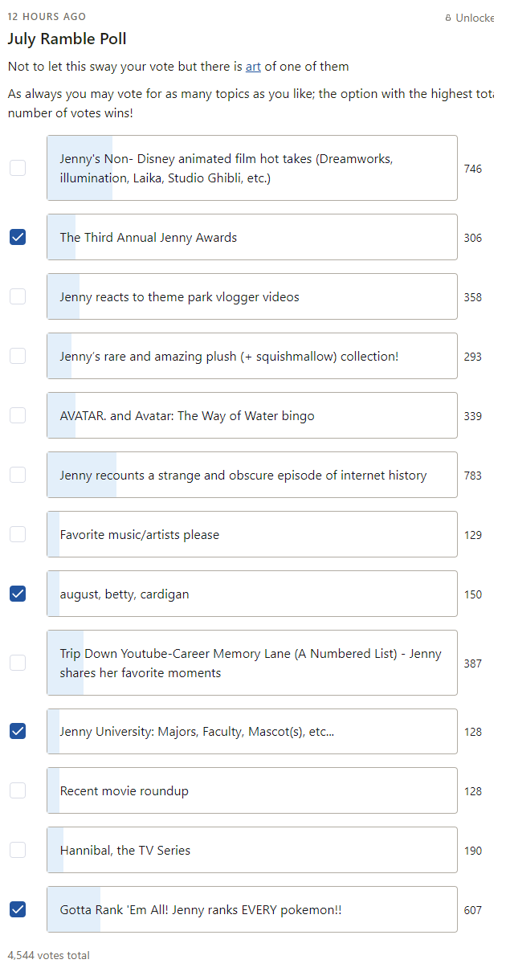
Task: Click the lock icon beside Unlocked
Action: click(448, 18)
